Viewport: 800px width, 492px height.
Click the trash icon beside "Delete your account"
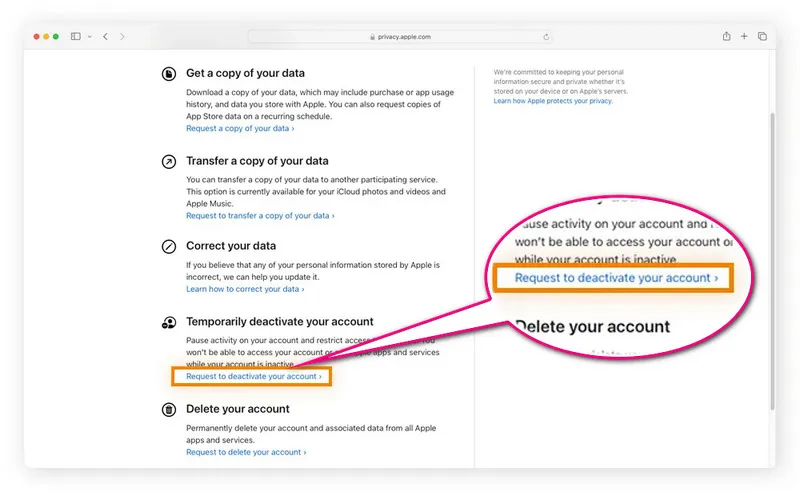(x=169, y=409)
